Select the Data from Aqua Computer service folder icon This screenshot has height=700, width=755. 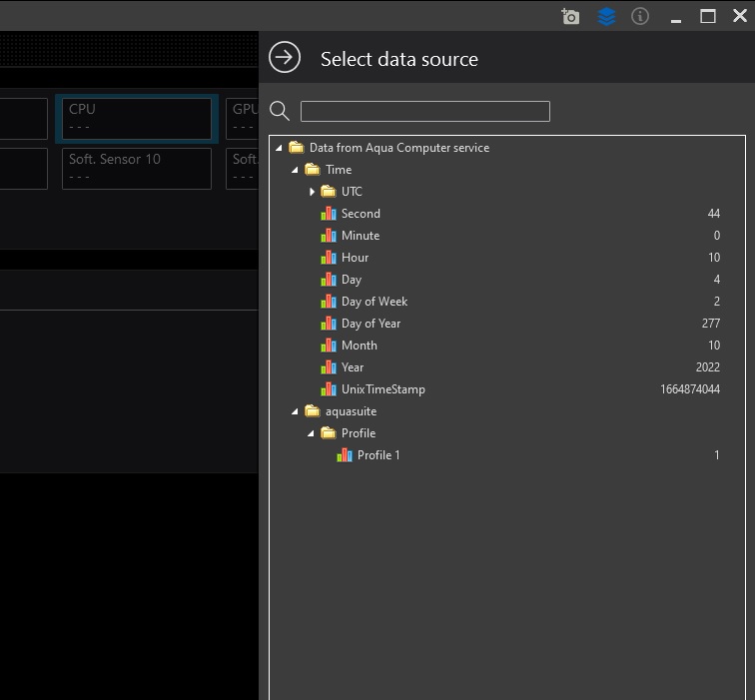pyautogui.click(x=297, y=148)
